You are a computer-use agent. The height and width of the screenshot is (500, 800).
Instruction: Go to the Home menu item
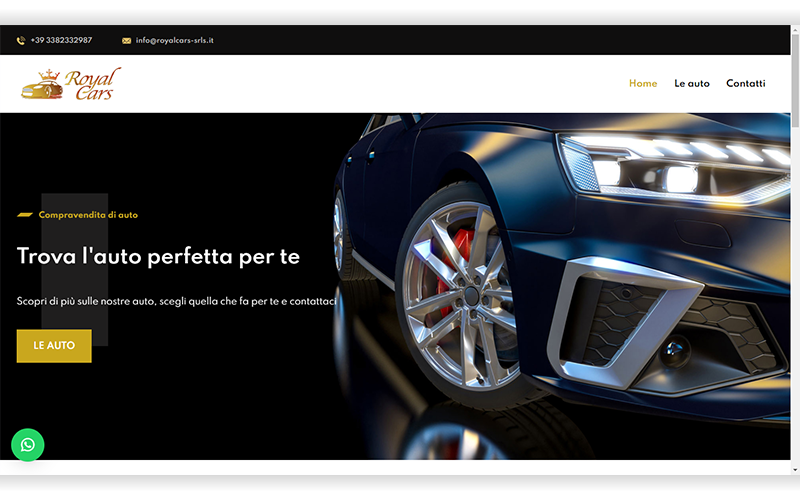click(643, 83)
